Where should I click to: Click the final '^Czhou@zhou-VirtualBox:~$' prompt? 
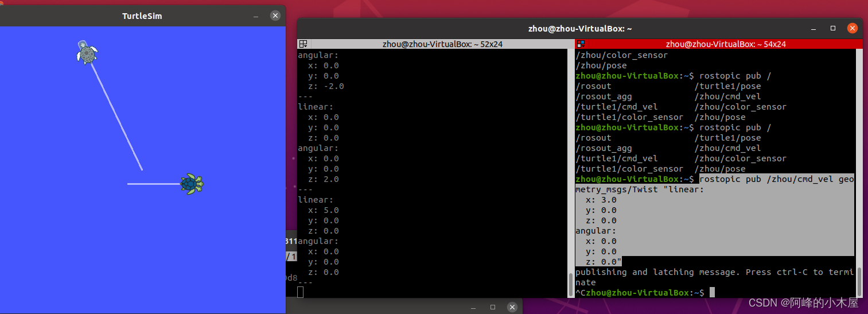click(x=640, y=293)
